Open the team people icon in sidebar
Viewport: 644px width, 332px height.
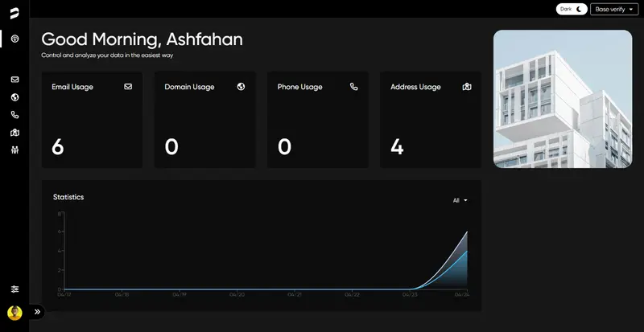tap(14, 150)
